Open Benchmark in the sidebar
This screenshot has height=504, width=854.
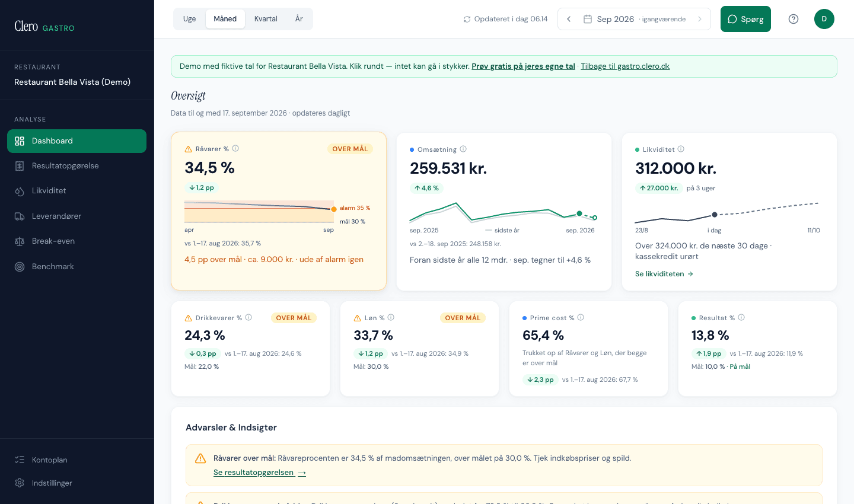(x=77, y=267)
